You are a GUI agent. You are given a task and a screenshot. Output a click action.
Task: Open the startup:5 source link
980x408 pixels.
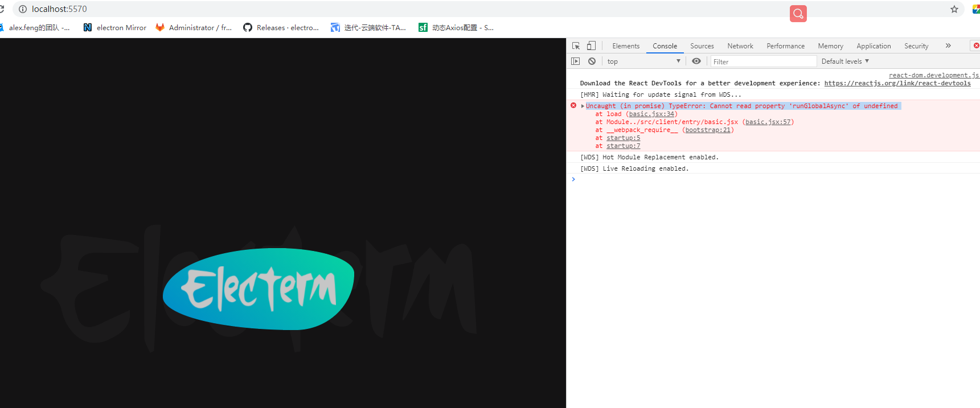[x=623, y=138]
